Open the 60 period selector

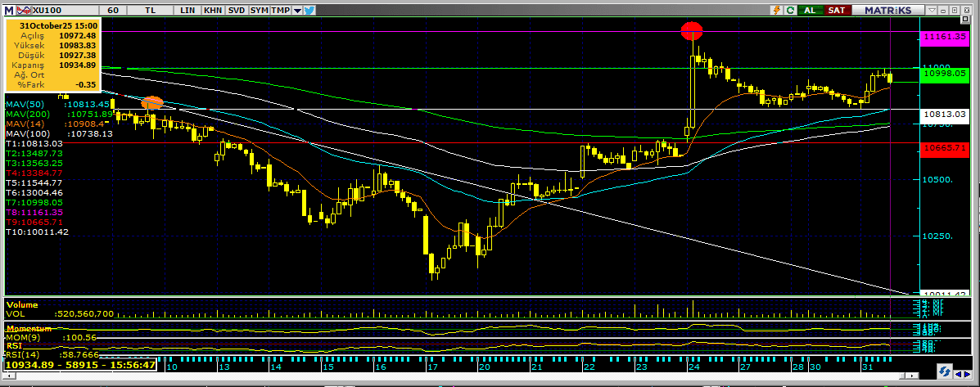tap(112, 10)
